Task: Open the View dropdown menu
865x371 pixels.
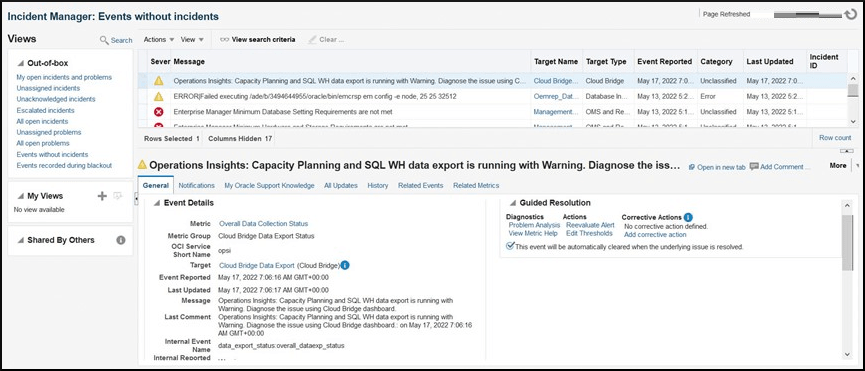Action: pos(193,40)
